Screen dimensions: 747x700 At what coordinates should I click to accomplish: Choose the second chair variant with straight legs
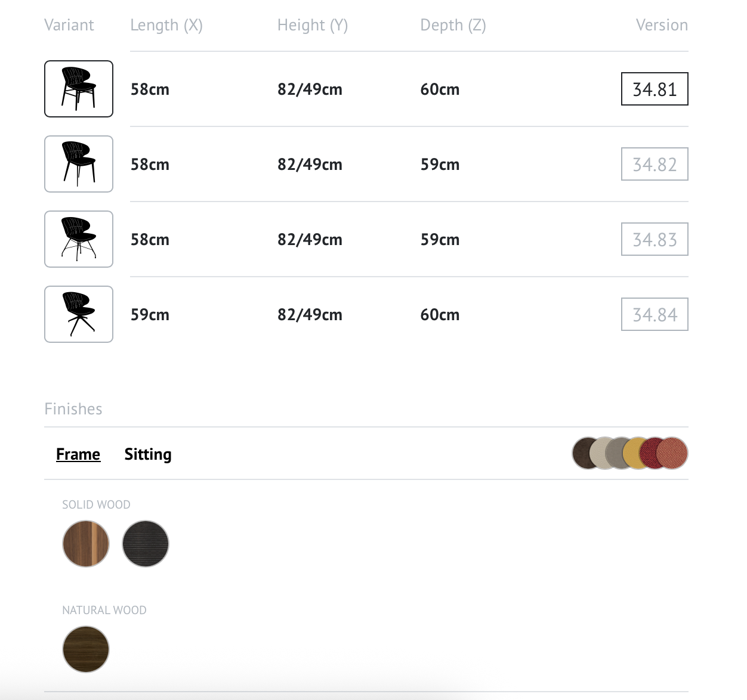(x=79, y=164)
